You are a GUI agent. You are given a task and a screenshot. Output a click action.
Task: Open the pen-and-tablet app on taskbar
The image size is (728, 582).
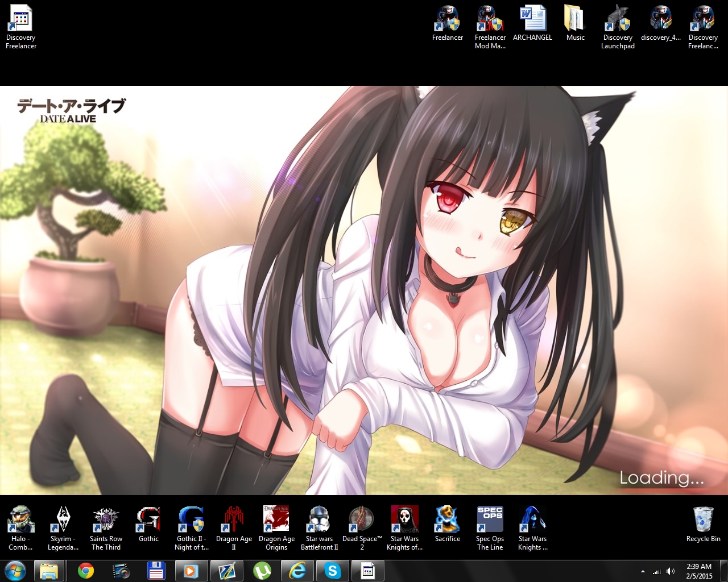click(x=226, y=571)
